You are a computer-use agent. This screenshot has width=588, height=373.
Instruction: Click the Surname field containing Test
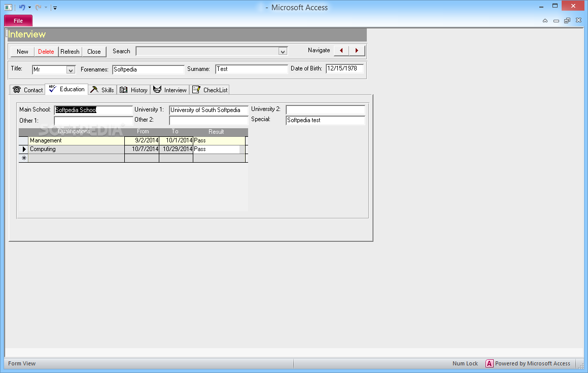tap(251, 69)
